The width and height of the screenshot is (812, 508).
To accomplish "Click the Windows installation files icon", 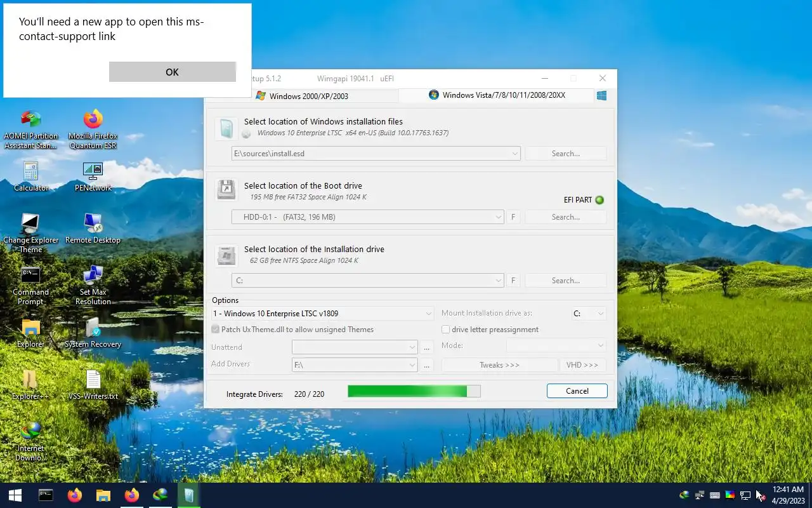I will tap(226, 128).
